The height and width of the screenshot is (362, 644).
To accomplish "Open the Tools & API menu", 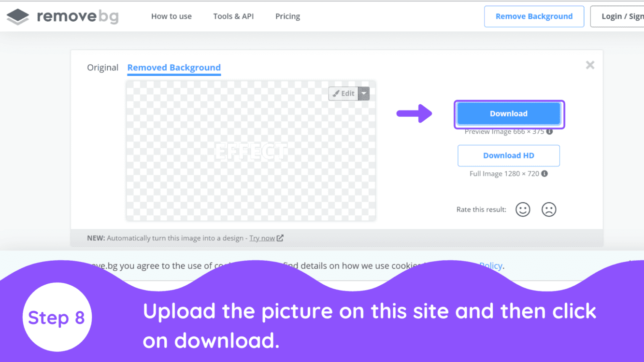I will click(233, 16).
